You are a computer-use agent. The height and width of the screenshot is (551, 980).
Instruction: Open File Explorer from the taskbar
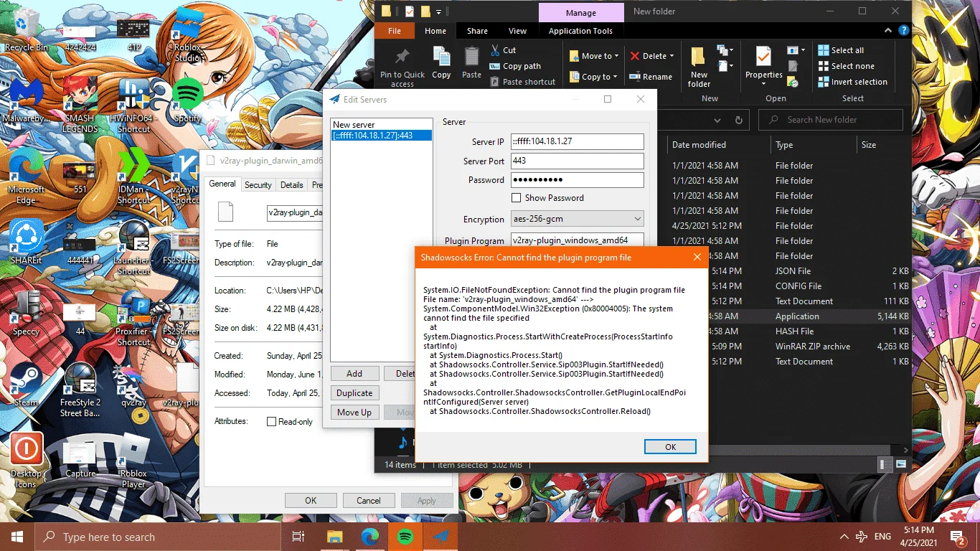[335, 537]
